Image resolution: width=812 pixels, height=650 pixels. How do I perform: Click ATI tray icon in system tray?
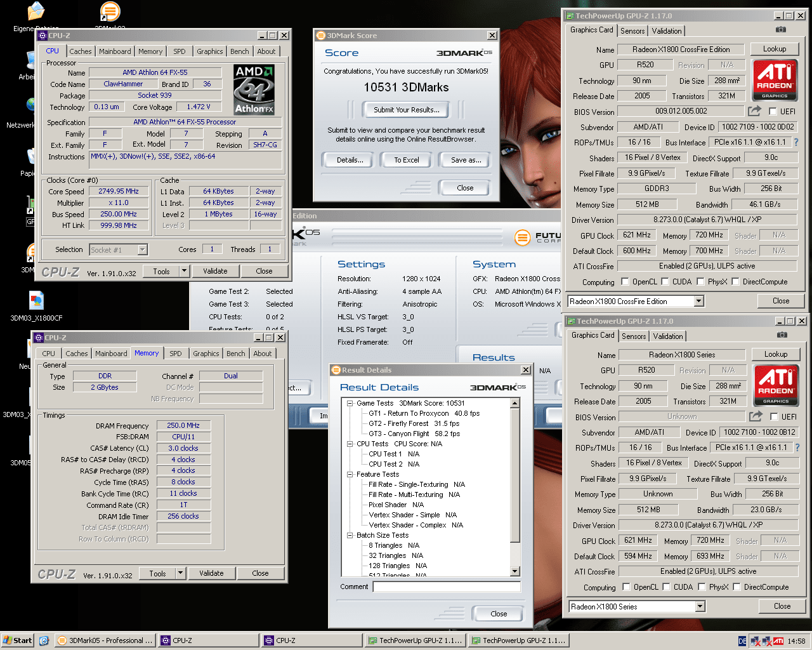(x=778, y=641)
